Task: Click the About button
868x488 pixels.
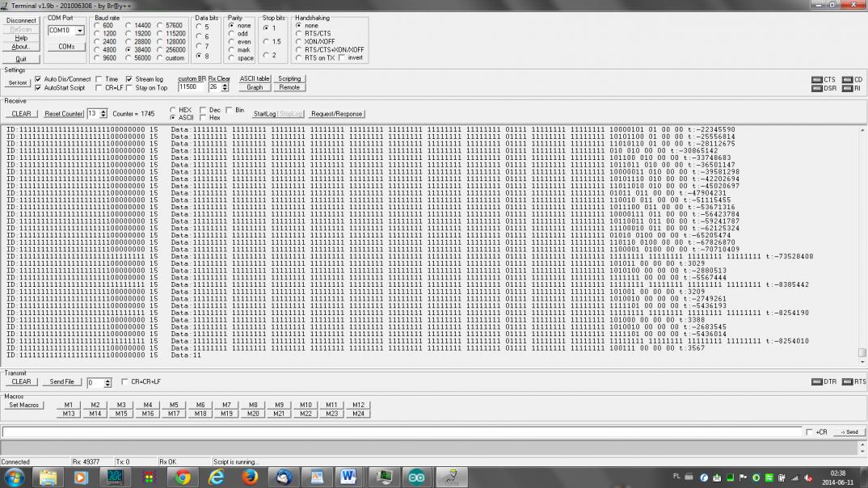Action: pos(21,47)
